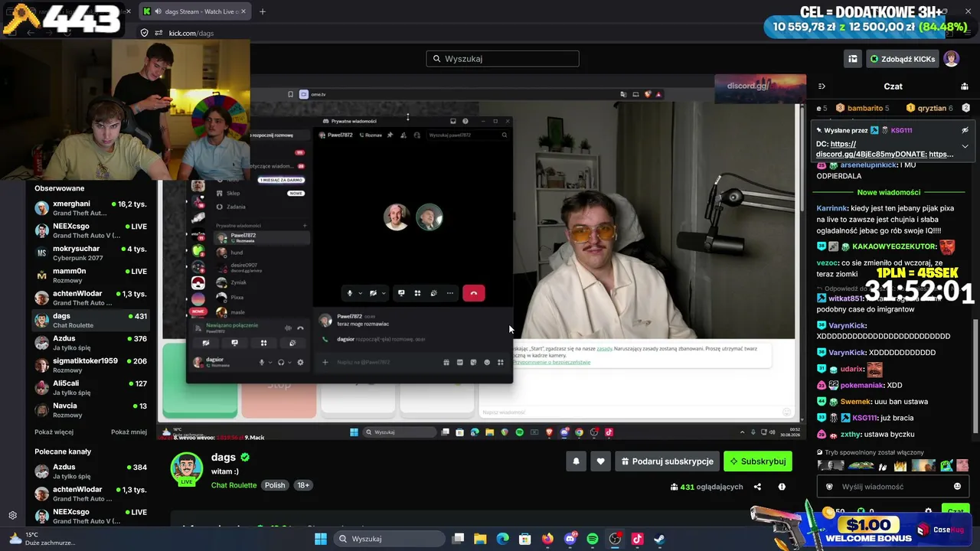Open the 18+ mature content tag
The width and height of the screenshot is (980, 551).
point(303,485)
